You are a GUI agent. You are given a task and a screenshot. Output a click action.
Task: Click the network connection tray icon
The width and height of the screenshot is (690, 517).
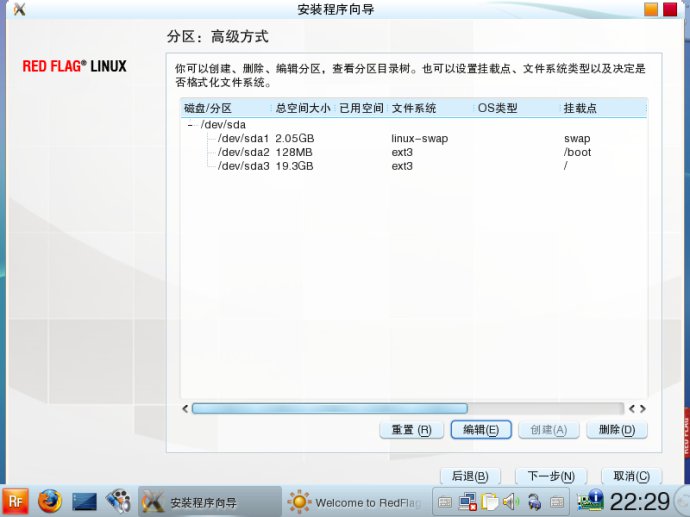467,501
